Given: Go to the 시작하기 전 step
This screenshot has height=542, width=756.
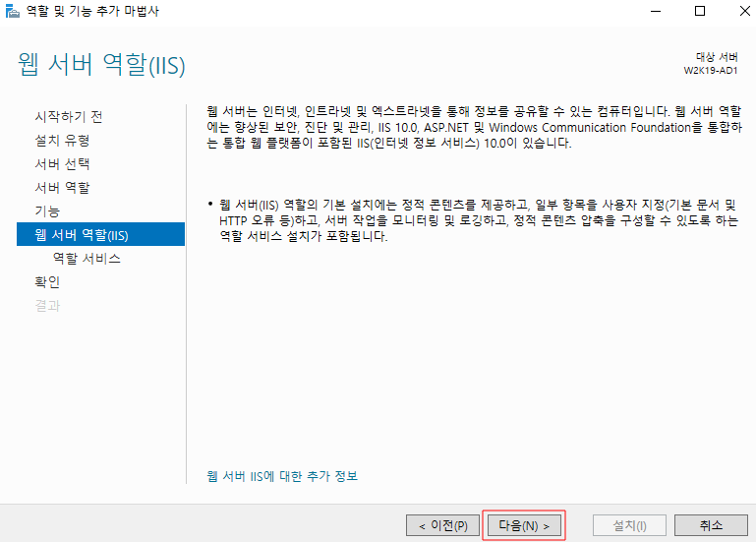Looking at the screenshot, I should coord(69,116).
